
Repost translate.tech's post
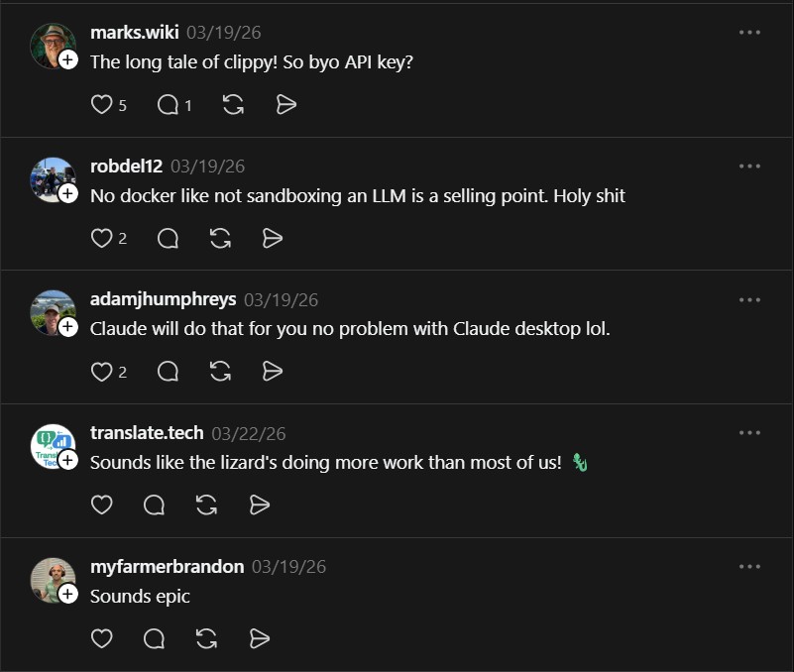tap(205, 505)
